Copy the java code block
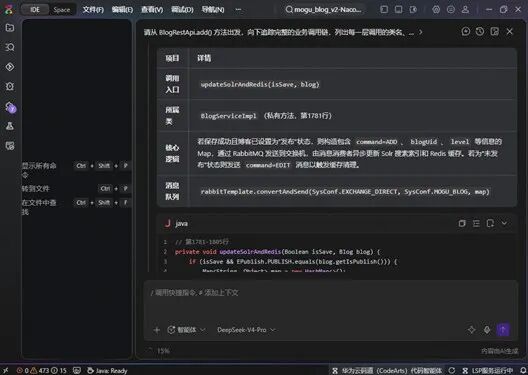 pyautogui.click(x=462, y=223)
